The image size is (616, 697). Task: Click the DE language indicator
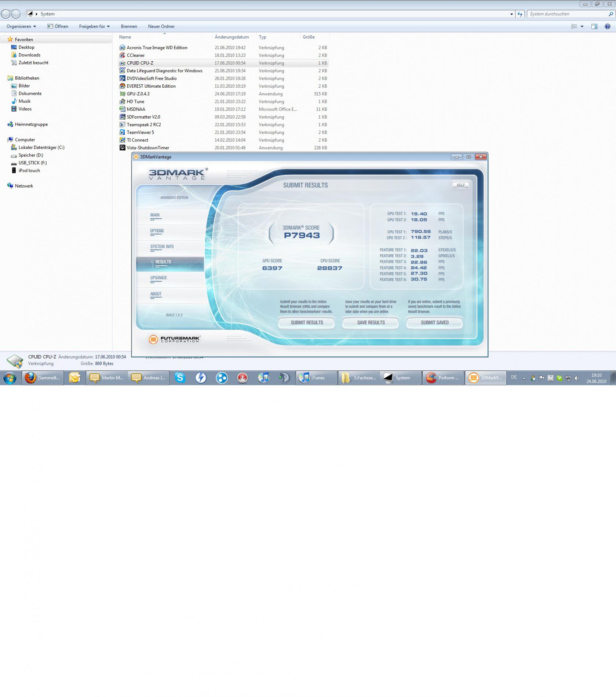click(514, 377)
